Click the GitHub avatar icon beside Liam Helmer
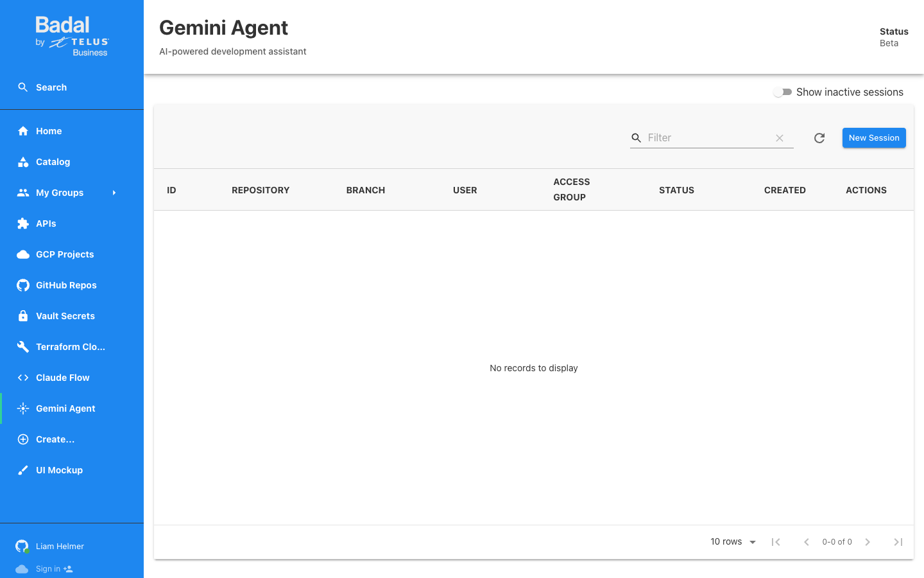This screenshot has width=924, height=578. click(x=22, y=546)
